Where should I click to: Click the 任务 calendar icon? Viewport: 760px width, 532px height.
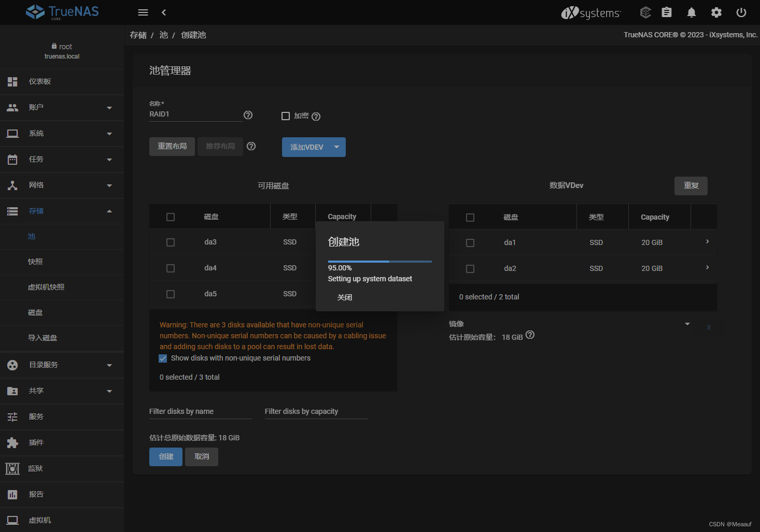[12, 160]
